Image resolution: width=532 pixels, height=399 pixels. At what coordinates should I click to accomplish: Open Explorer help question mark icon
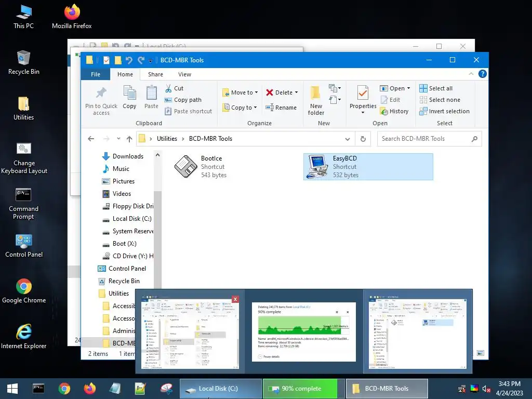click(x=482, y=74)
